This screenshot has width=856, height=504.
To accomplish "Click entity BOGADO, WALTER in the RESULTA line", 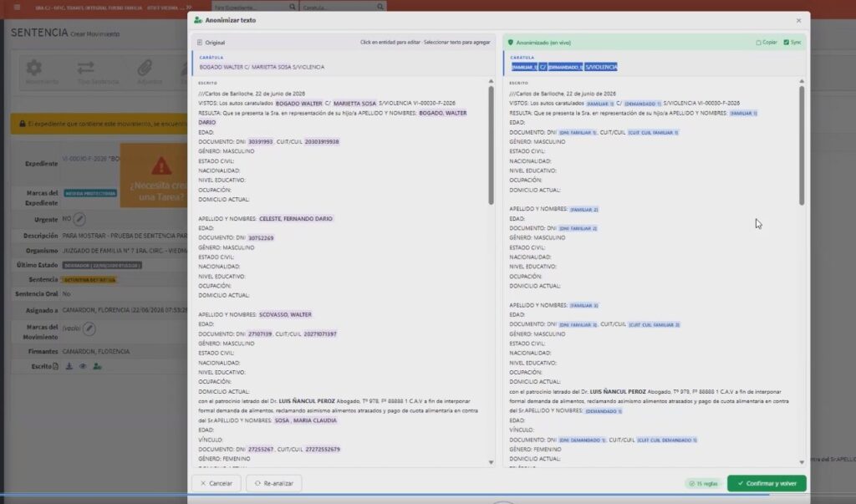I will pyautogui.click(x=443, y=113).
